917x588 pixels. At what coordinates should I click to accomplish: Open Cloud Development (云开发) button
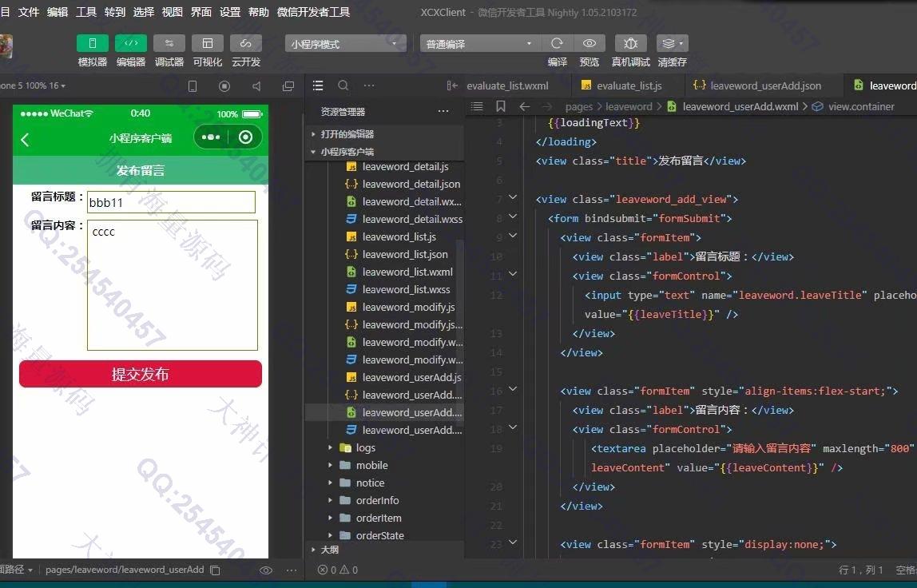pyautogui.click(x=246, y=43)
